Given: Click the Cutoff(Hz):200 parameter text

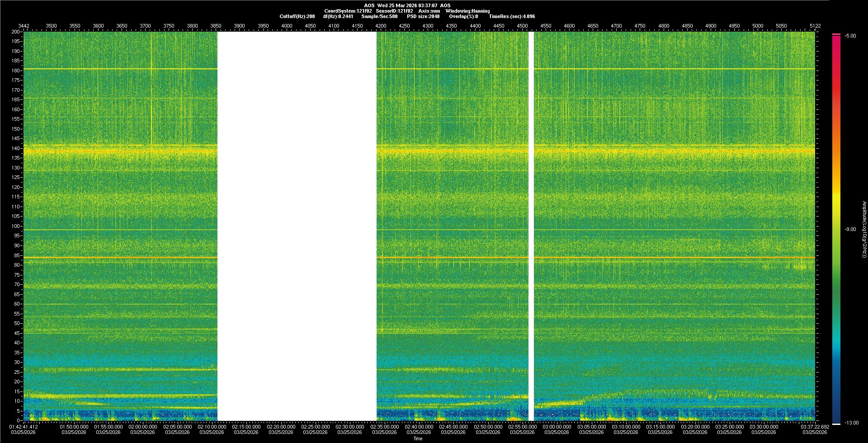Looking at the screenshot, I should pos(297,16).
